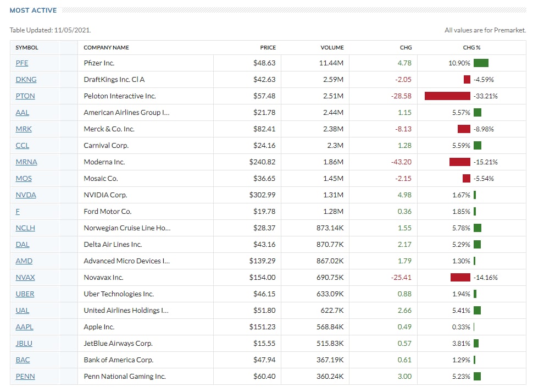
Task: Select the UBER ticker link
Action: [25, 294]
